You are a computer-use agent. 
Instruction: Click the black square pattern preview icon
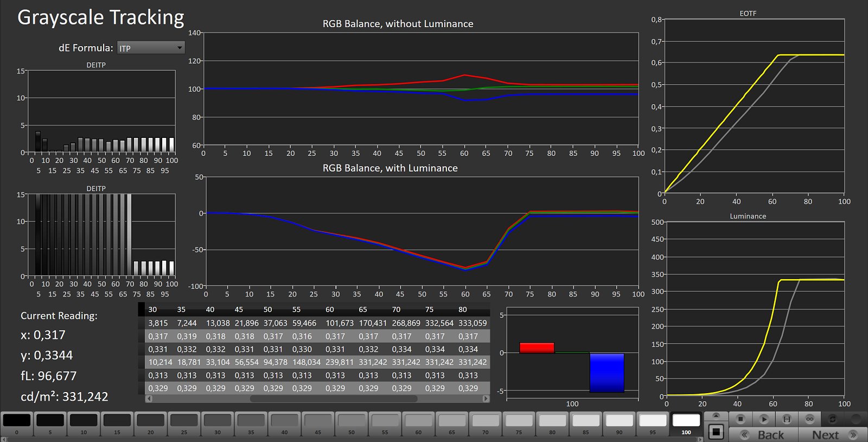coord(716,432)
